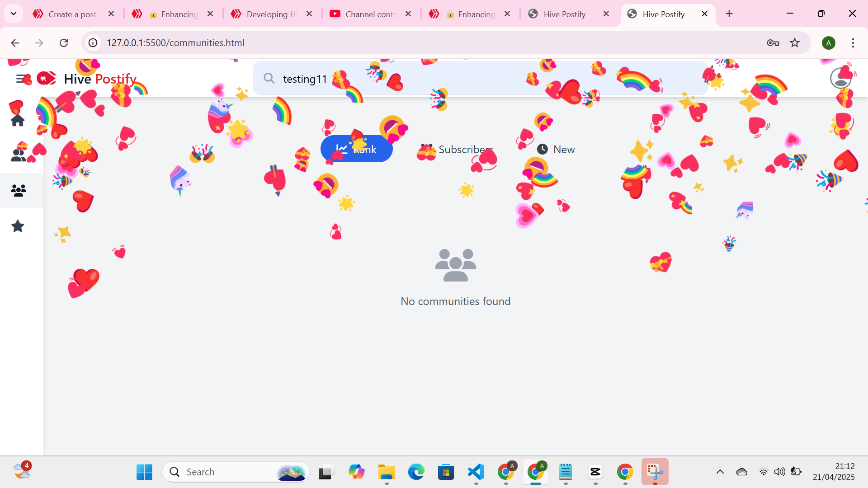868x488 pixels.
Task: Open the saved passwords key icon
Action: (x=773, y=42)
